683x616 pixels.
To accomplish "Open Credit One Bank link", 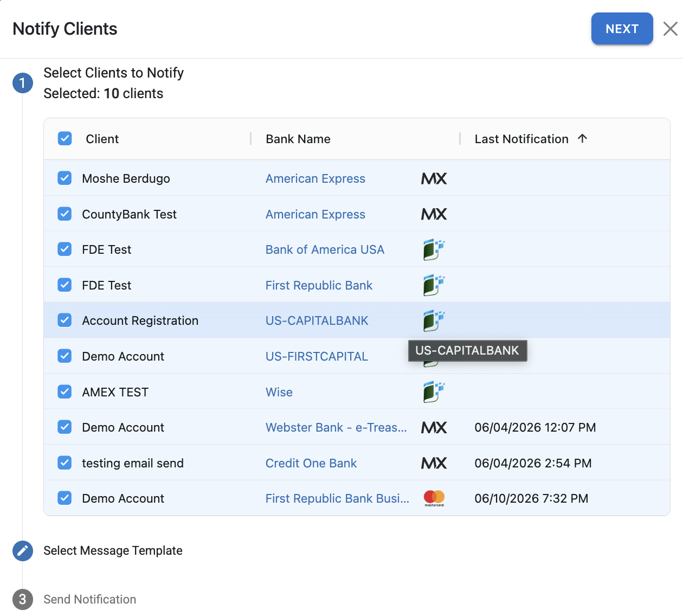I will [x=311, y=463].
